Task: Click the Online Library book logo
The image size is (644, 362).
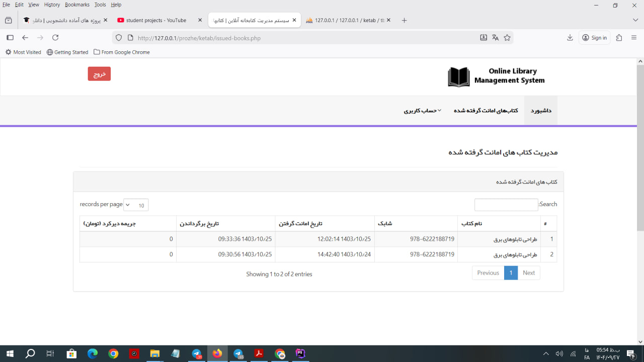Action: 458,77
